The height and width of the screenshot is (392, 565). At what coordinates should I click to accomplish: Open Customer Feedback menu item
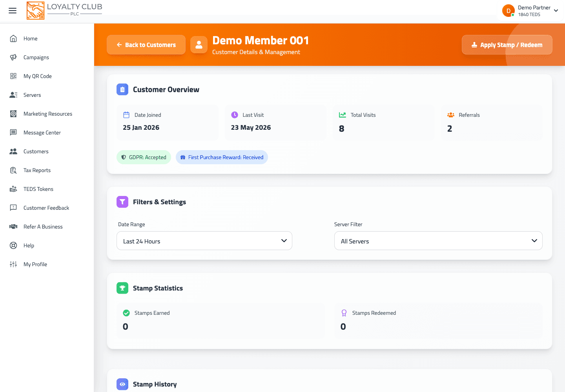(47, 208)
